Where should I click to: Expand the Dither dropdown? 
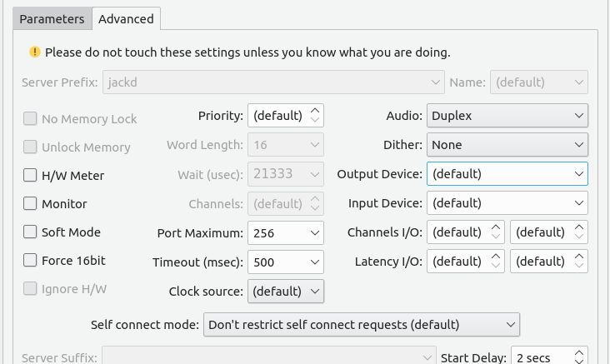click(507, 145)
